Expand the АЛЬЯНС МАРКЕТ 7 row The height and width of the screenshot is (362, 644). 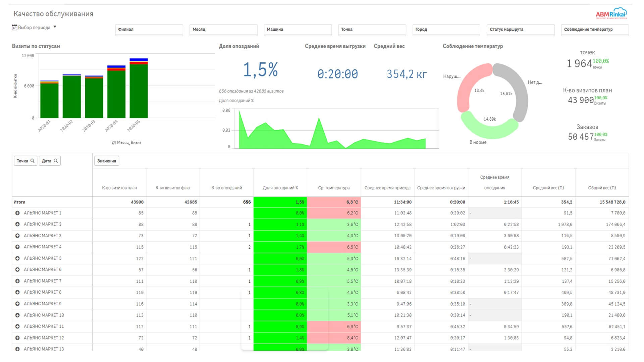tap(17, 281)
